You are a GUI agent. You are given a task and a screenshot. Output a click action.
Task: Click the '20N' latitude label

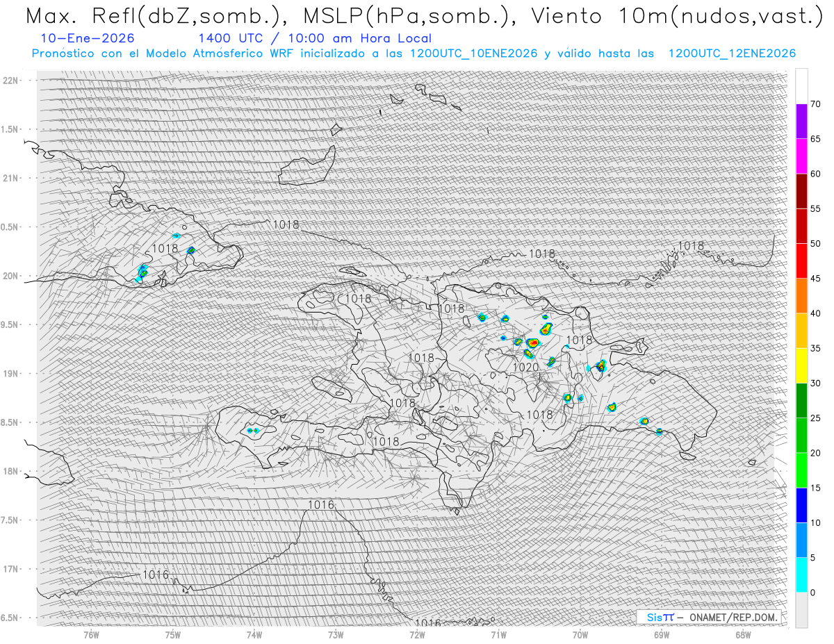[11, 276]
